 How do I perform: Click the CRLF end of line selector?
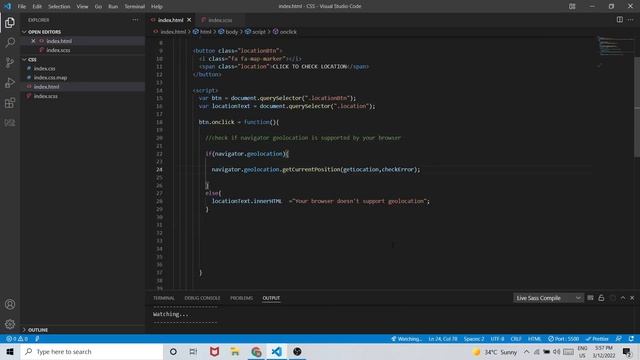coord(516,339)
